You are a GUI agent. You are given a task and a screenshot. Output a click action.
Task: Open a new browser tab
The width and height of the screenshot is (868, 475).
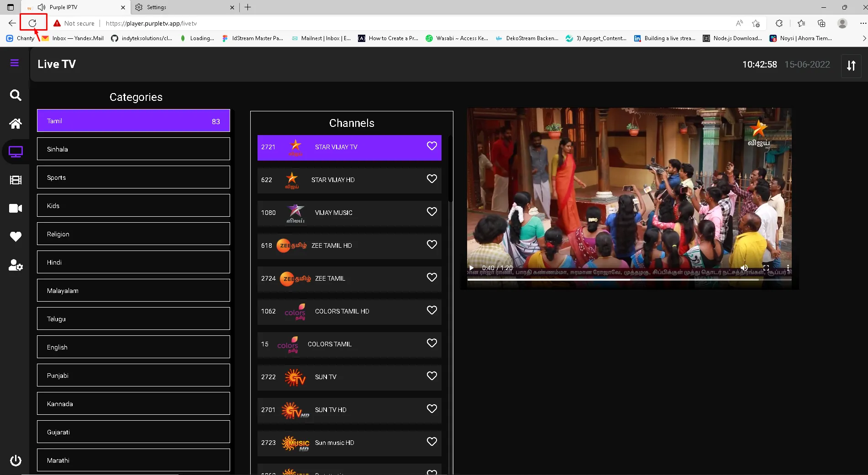tap(247, 7)
